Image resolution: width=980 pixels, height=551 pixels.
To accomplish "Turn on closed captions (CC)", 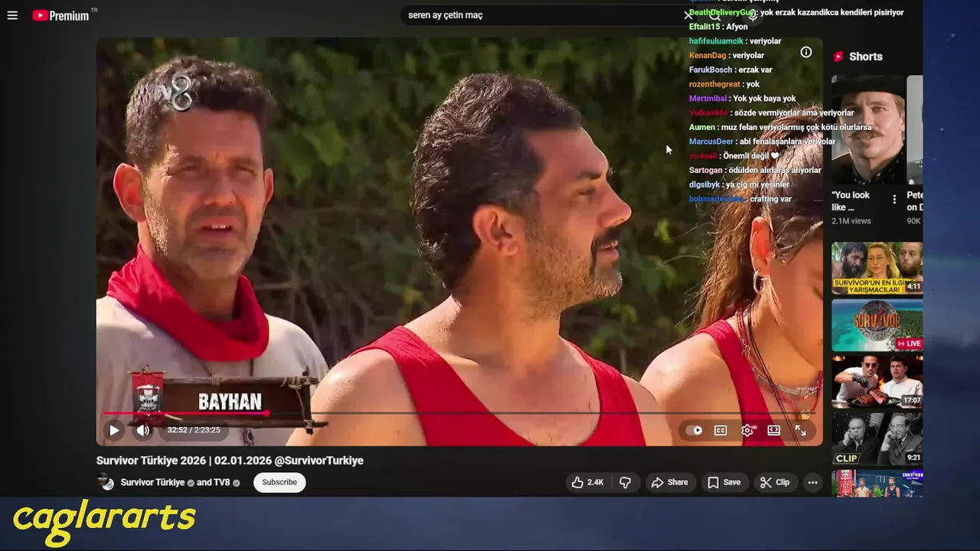I will [x=720, y=430].
